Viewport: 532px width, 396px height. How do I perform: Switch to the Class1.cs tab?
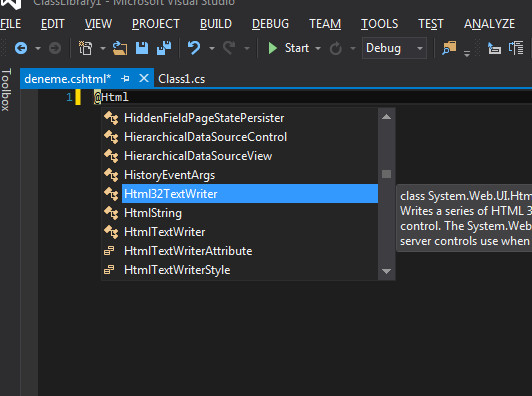click(x=182, y=79)
